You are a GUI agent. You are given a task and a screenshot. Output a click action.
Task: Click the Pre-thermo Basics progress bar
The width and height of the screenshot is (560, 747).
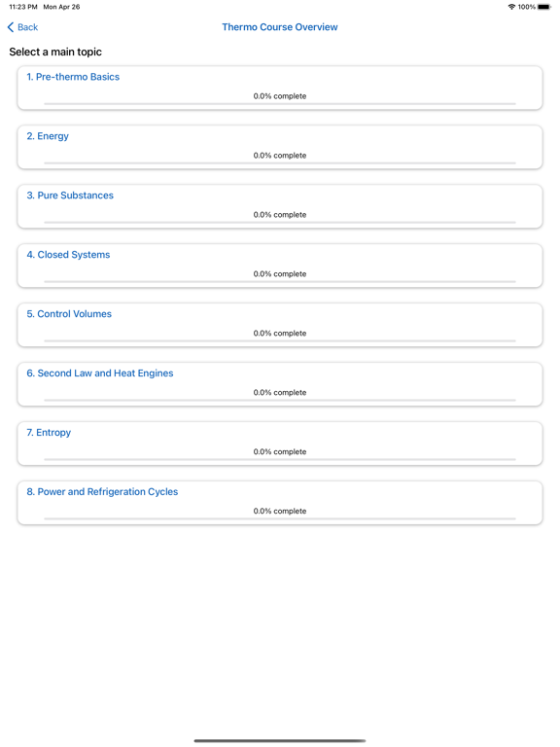[x=280, y=103]
